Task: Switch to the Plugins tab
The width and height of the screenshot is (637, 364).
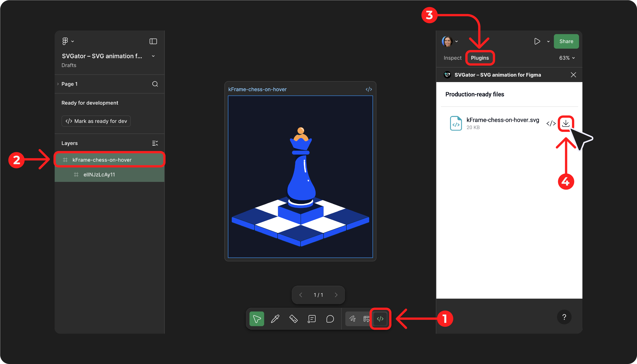Action: point(480,58)
